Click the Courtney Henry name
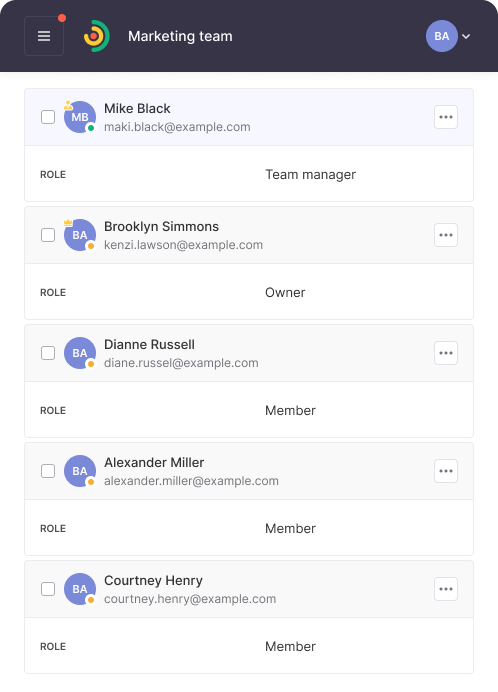Viewport: 498px width, 692px height. pyautogui.click(x=153, y=580)
